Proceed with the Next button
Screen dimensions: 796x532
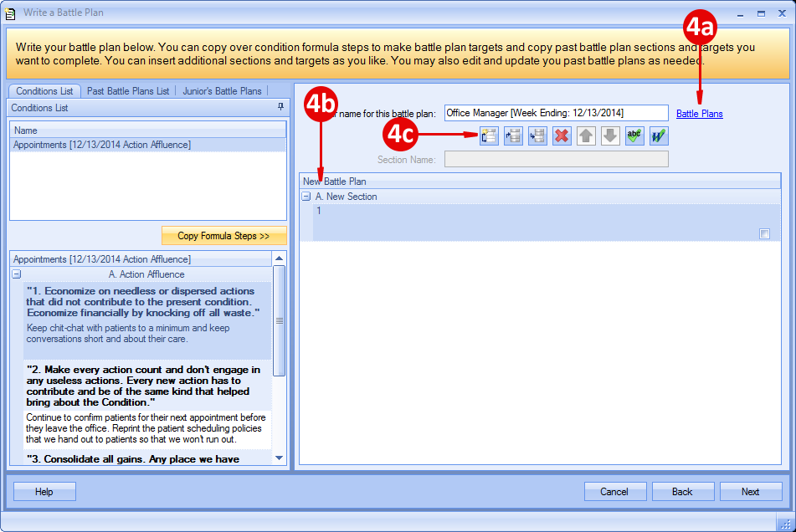tap(751, 491)
